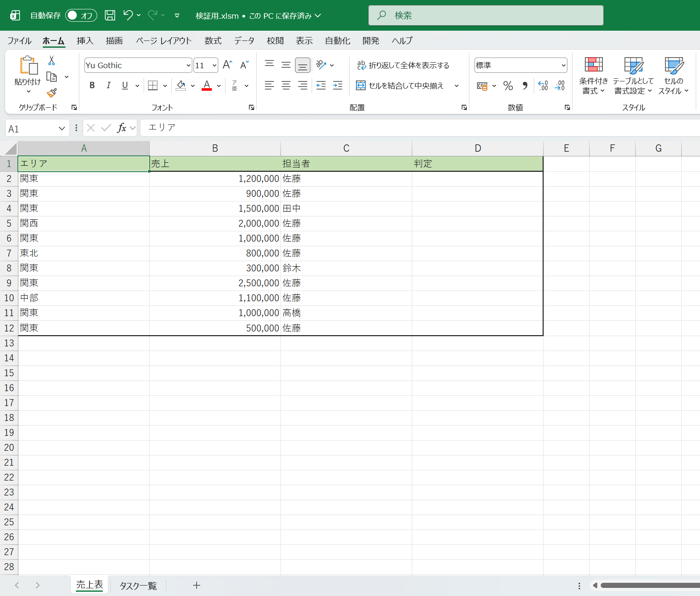The height and width of the screenshot is (596, 700).
Task: Increase font size with the larger A icon
Action: (228, 65)
